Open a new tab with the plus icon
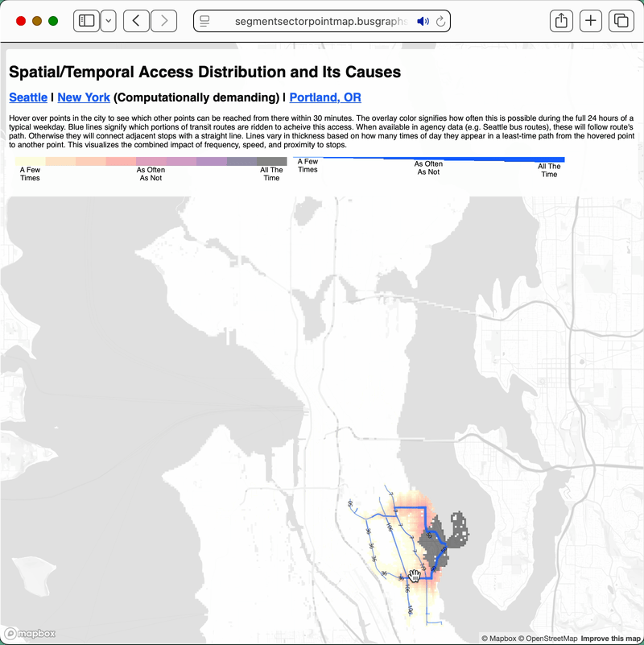This screenshot has width=644, height=645. [x=591, y=21]
